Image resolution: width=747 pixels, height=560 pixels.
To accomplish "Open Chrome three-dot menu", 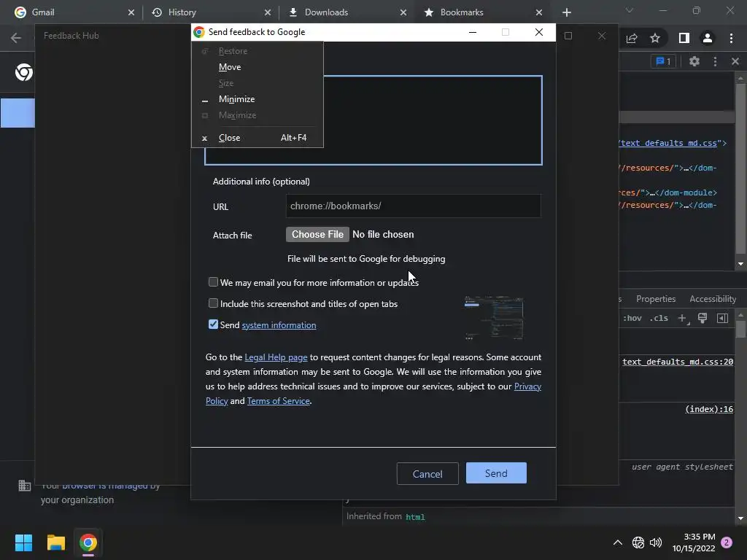I will click(731, 38).
